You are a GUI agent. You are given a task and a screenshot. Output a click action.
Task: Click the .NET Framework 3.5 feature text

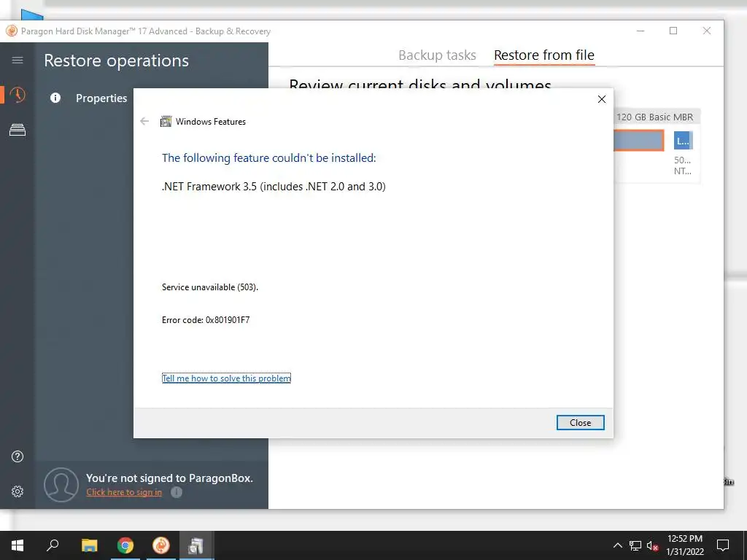(x=274, y=186)
